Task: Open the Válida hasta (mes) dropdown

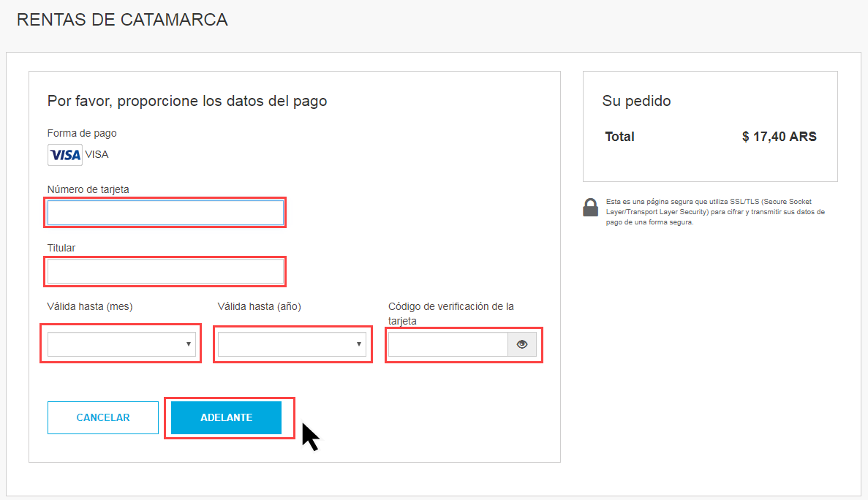Action: (122, 344)
